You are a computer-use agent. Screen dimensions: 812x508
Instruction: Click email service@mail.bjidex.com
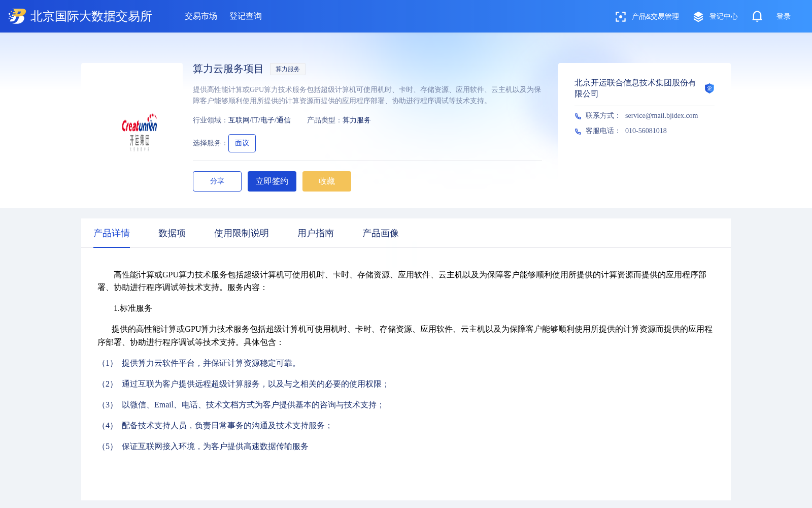click(661, 116)
